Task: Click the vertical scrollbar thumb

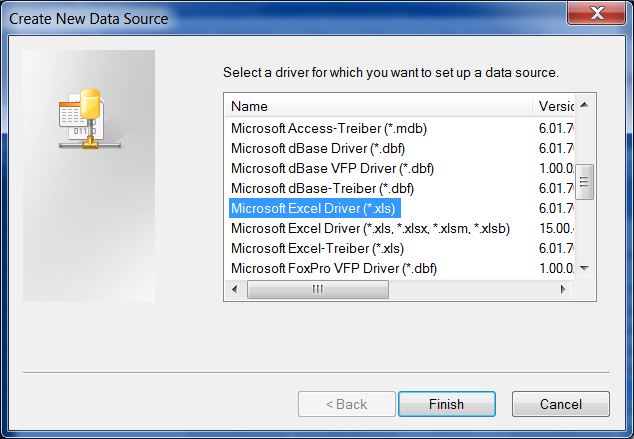Action: (584, 182)
